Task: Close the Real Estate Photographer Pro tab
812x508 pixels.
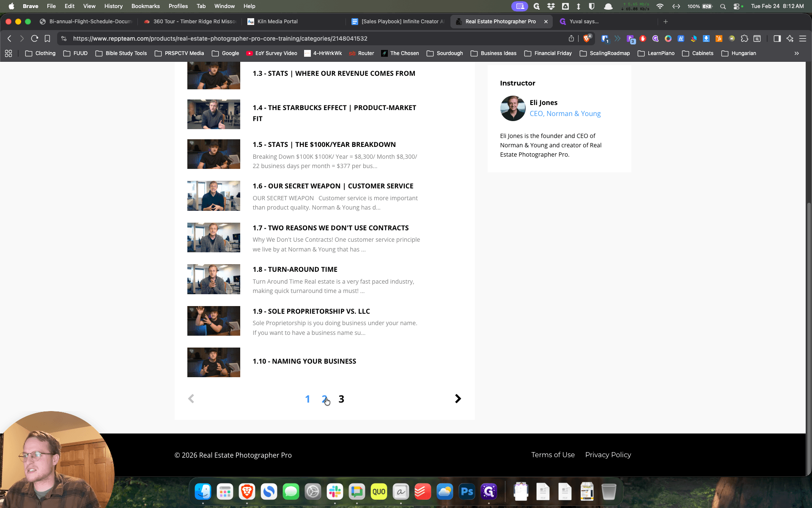Action: pos(546,22)
